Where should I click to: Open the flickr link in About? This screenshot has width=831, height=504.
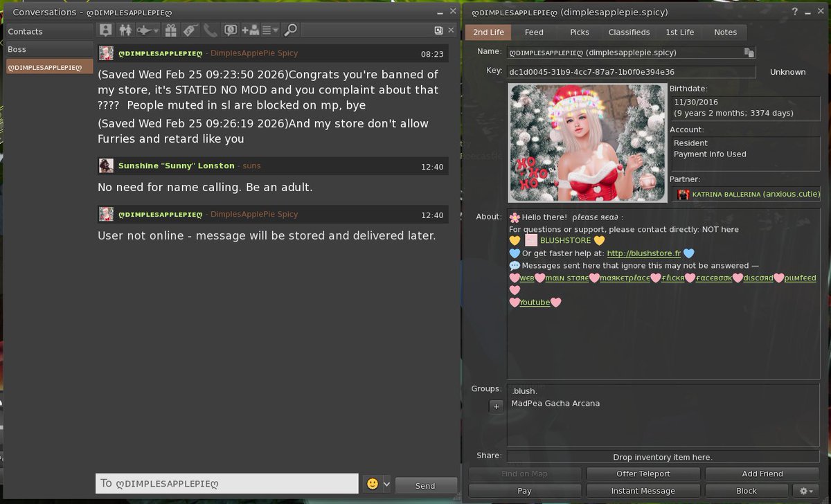(x=673, y=278)
